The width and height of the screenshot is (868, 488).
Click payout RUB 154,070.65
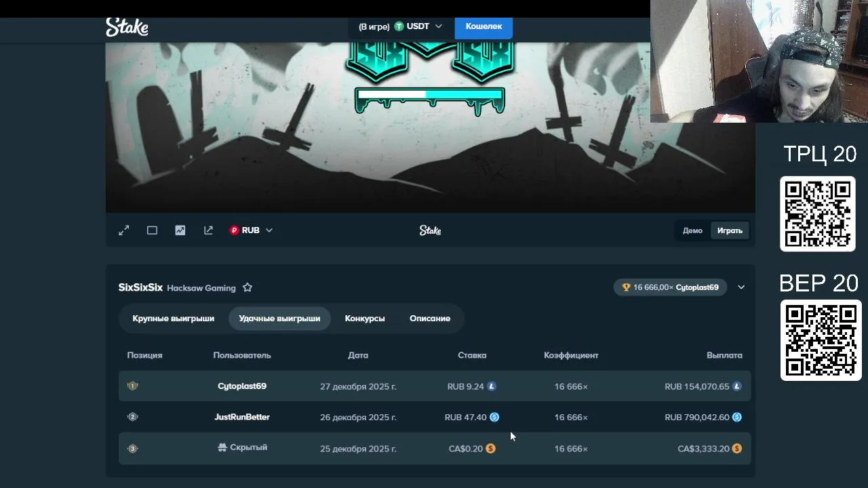[697, 386]
